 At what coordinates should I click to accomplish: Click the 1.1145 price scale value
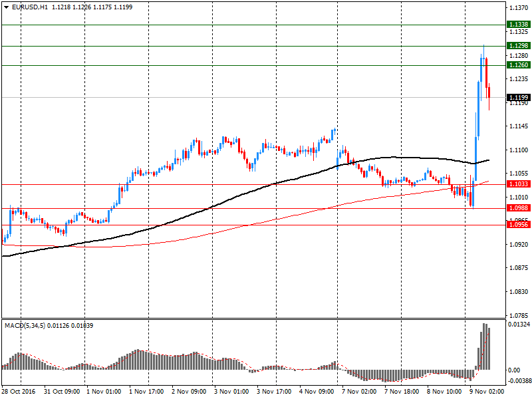click(x=519, y=126)
